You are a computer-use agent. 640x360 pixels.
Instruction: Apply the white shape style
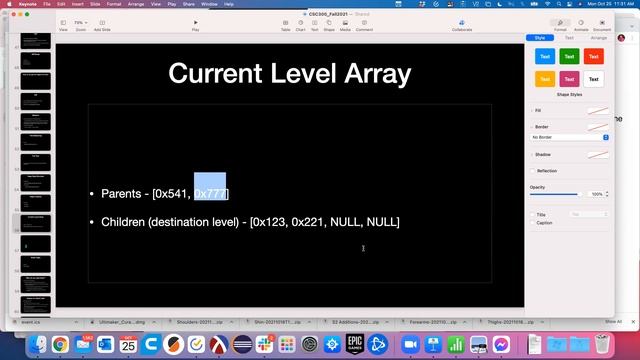pyautogui.click(x=594, y=79)
